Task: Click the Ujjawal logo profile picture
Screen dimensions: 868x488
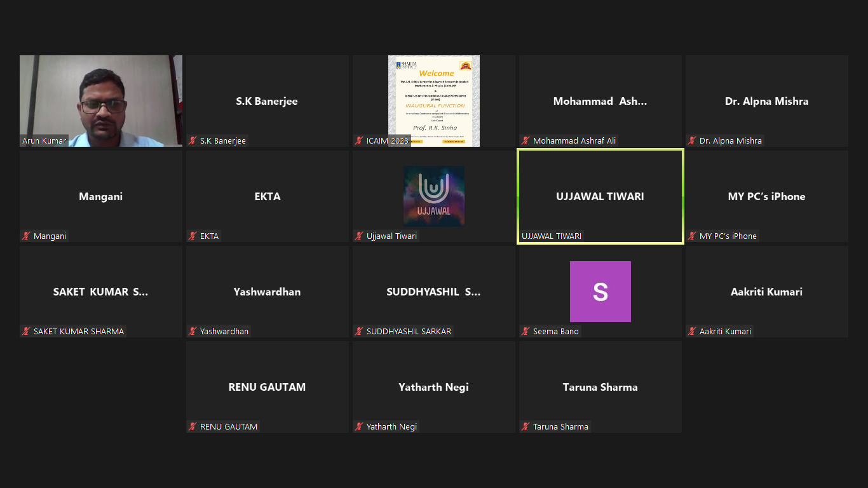Action: coord(433,196)
